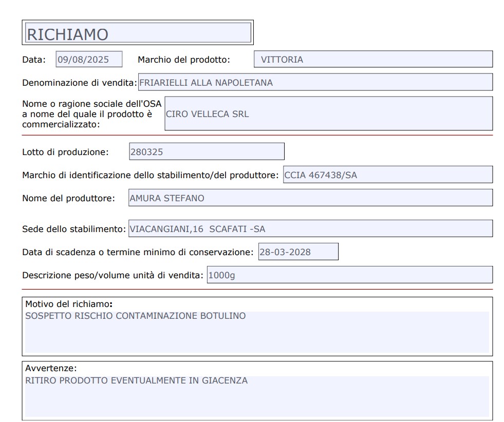
Task: Click the peso/volume field showing 1000g
Action: 349,275
